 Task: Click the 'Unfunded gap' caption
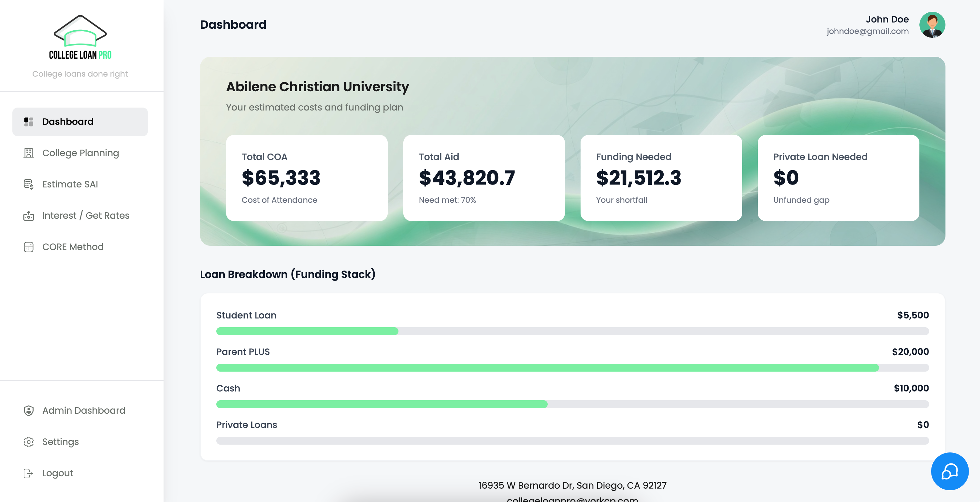801,200
